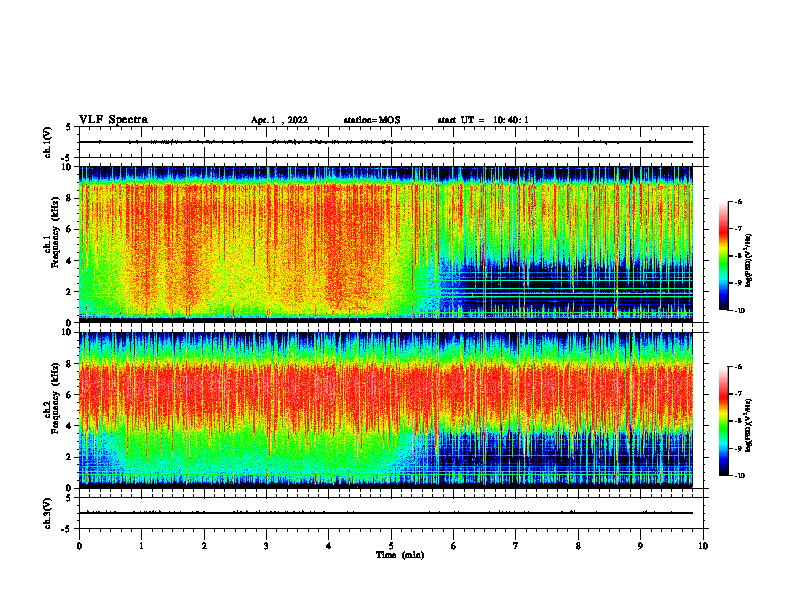Click time axis tick label "6"
The width and height of the screenshot is (792, 612).
click(454, 546)
